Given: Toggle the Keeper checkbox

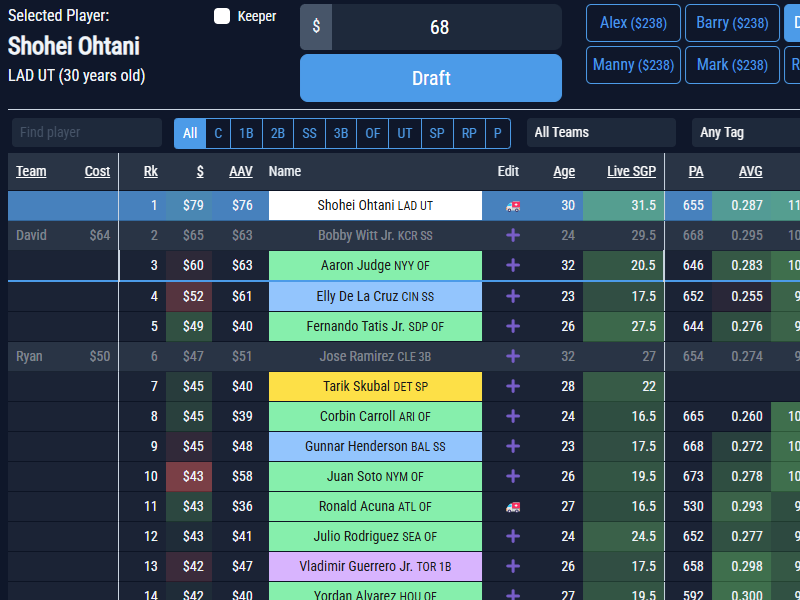Looking at the screenshot, I should coord(222,16).
